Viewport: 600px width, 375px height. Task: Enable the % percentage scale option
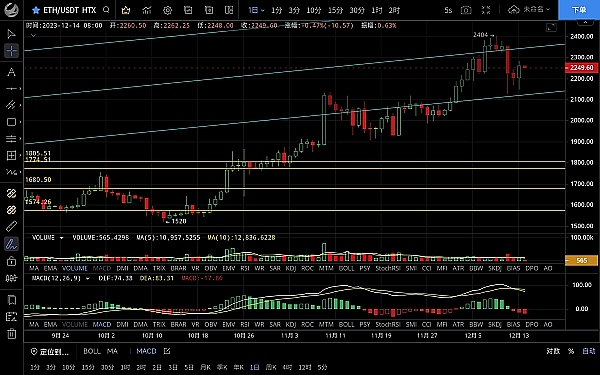tap(571, 351)
